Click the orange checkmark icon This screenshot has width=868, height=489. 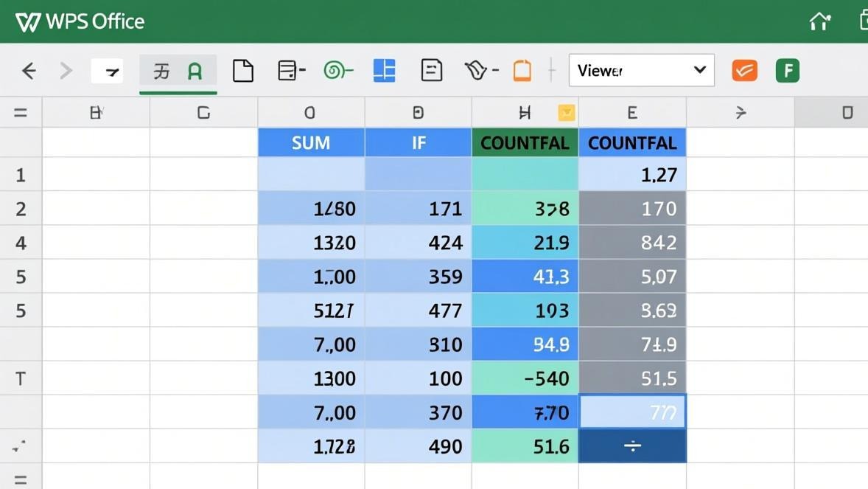click(x=744, y=70)
